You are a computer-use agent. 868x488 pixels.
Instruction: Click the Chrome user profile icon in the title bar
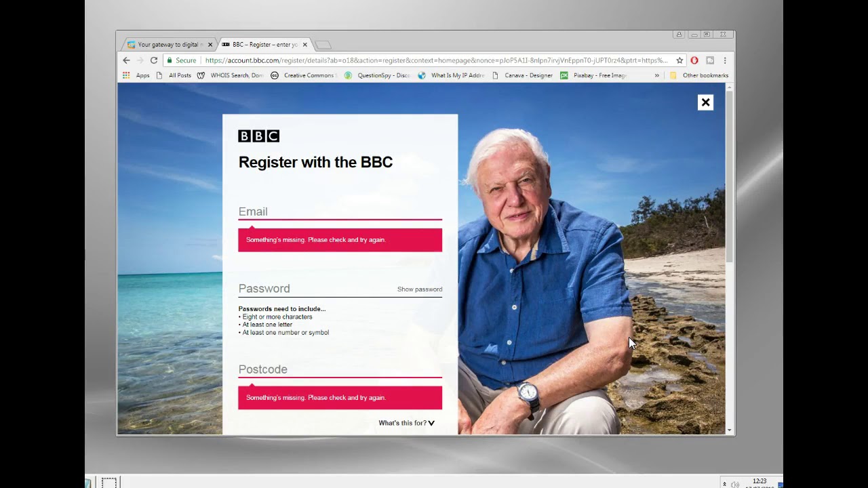(679, 35)
